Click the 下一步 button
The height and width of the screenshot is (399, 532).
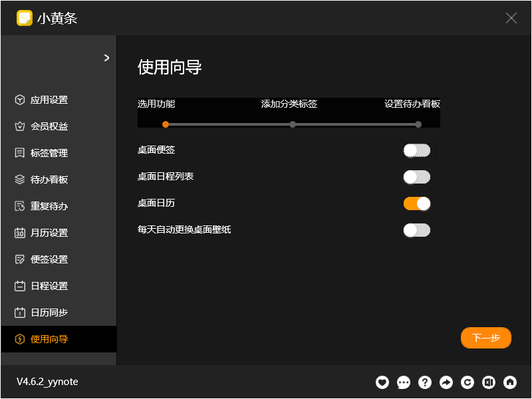[x=485, y=338]
